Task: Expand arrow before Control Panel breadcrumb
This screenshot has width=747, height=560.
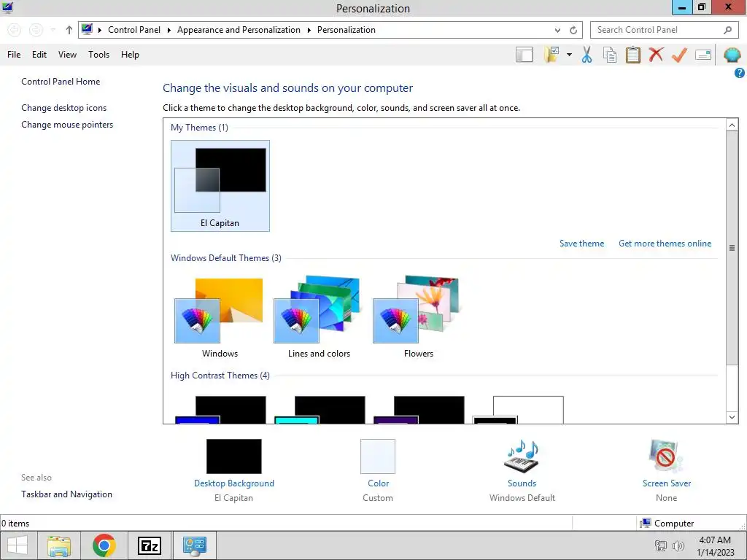Action: [x=99, y=30]
